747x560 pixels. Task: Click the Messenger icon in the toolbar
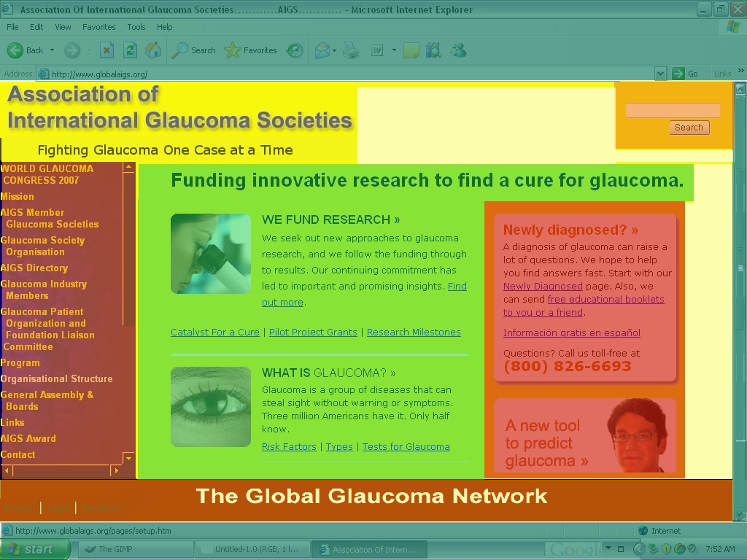(458, 50)
